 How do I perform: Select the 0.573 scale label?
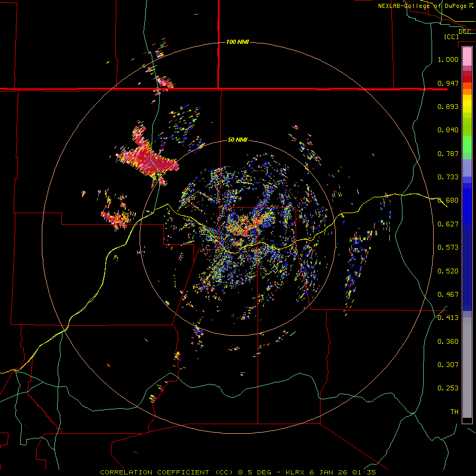(448, 247)
